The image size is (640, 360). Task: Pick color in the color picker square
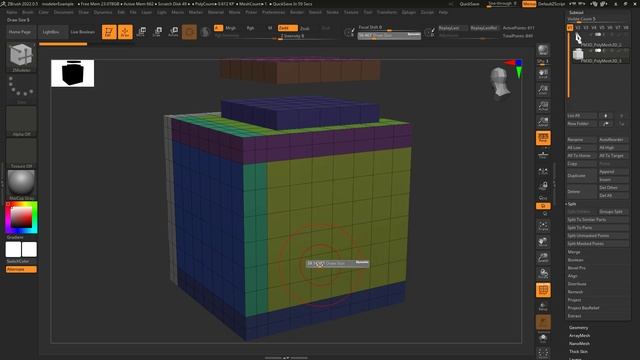tap(21, 217)
